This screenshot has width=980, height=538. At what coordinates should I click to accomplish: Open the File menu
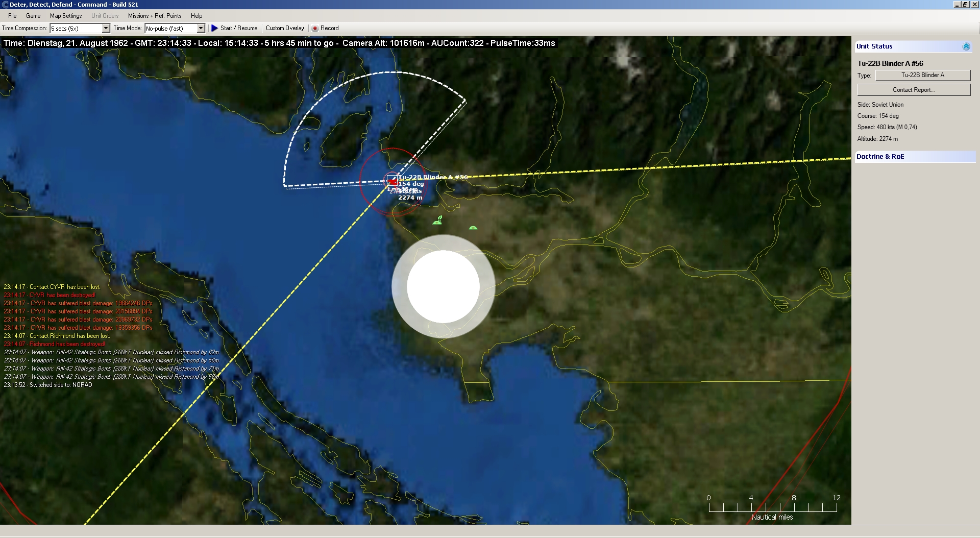[x=12, y=16]
